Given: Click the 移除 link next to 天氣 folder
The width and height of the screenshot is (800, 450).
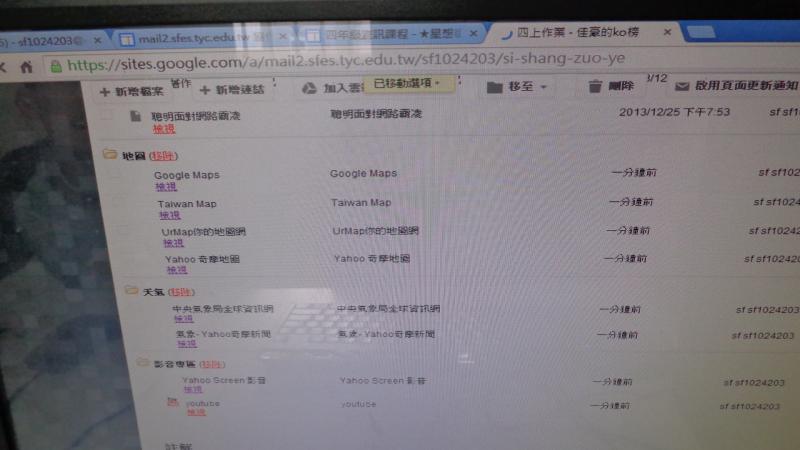Looking at the screenshot, I should click(181, 292).
